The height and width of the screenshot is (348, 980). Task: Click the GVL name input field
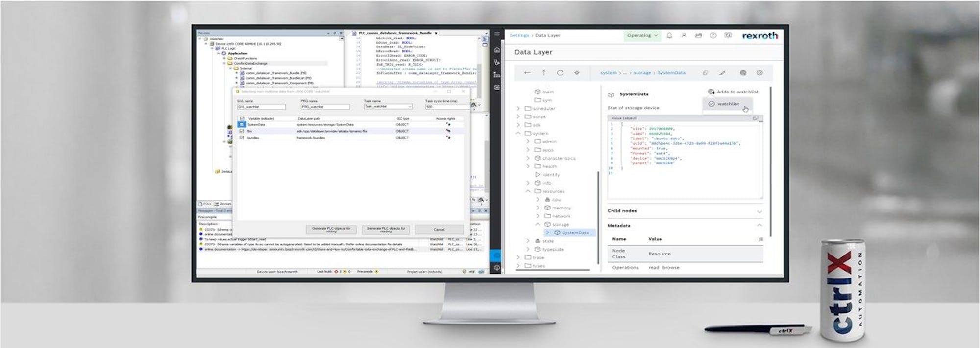[261, 107]
